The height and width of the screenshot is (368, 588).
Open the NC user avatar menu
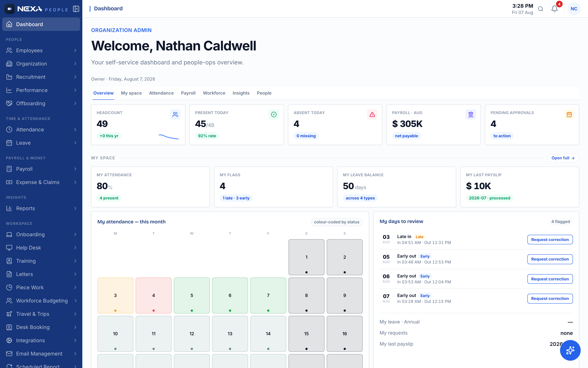pyautogui.click(x=574, y=9)
